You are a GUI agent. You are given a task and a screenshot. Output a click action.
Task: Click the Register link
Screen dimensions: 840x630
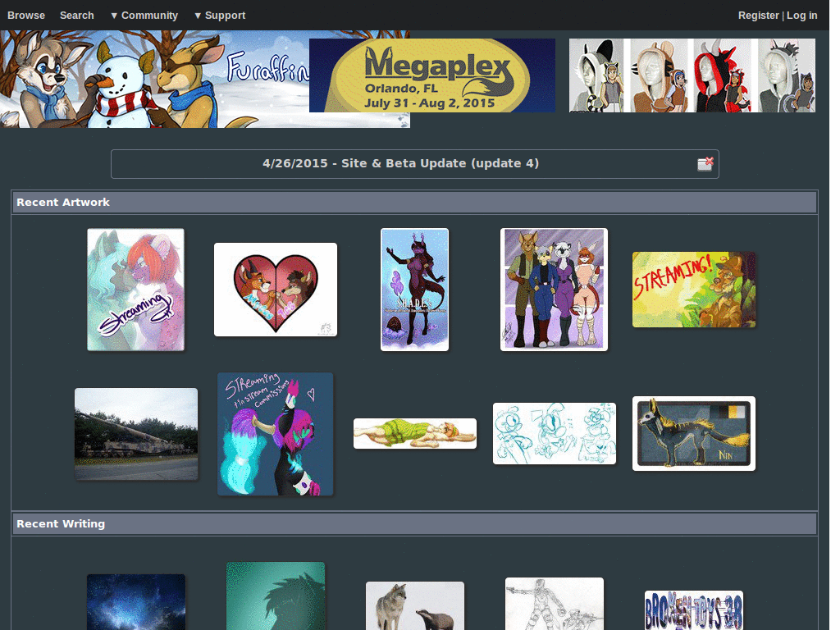click(758, 15)
